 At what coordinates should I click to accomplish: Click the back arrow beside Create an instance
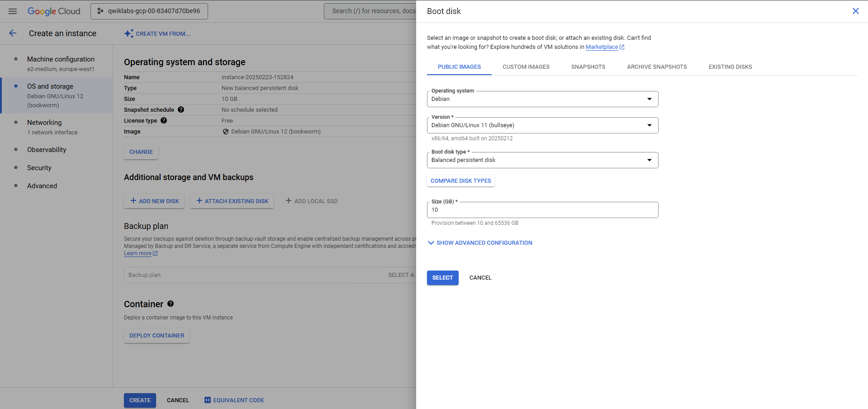[x=13, y=33]
